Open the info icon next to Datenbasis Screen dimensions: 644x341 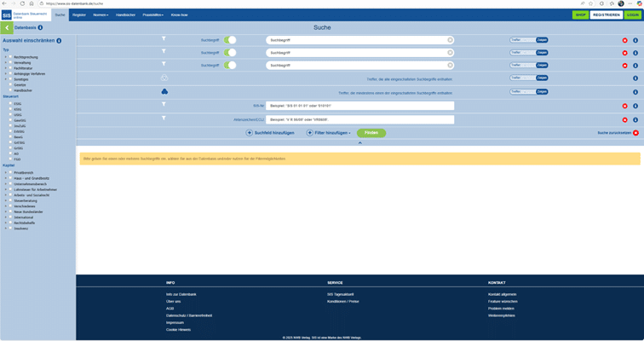point(40,28)
